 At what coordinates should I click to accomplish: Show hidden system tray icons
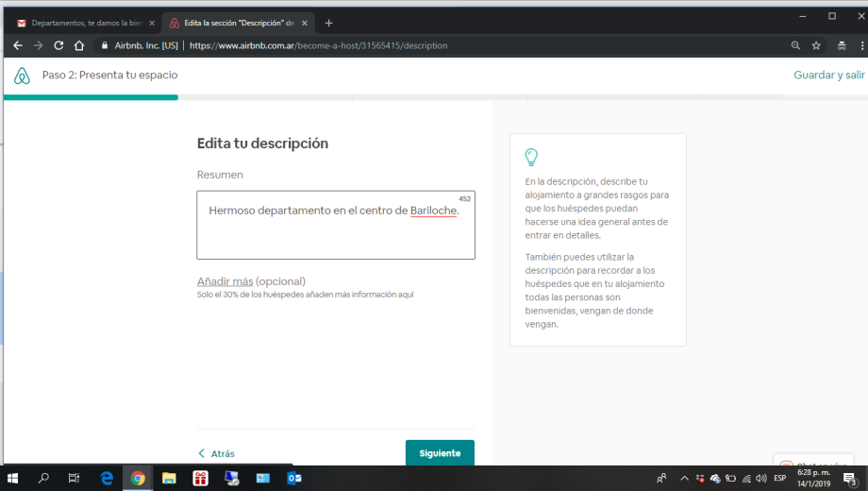(684, 479)
